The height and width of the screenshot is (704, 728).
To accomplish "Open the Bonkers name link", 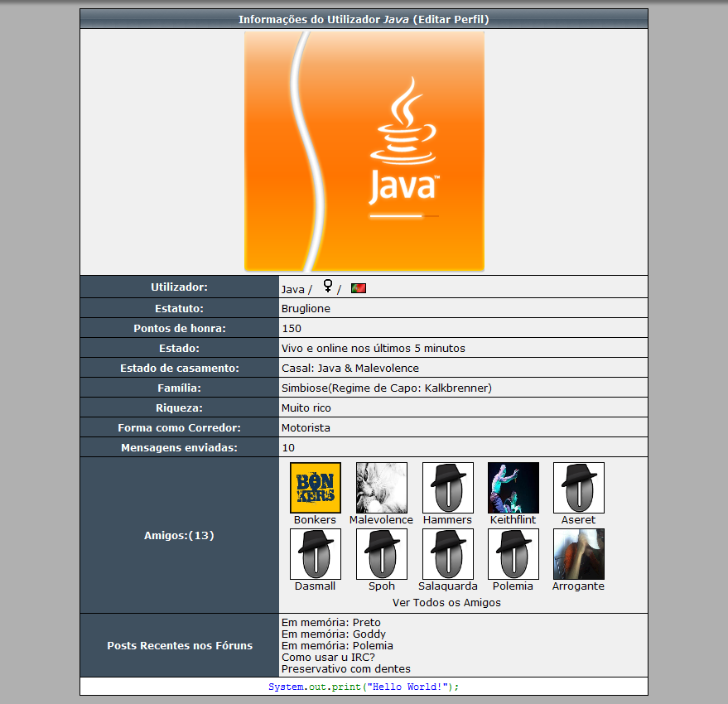I will (315, 519).
